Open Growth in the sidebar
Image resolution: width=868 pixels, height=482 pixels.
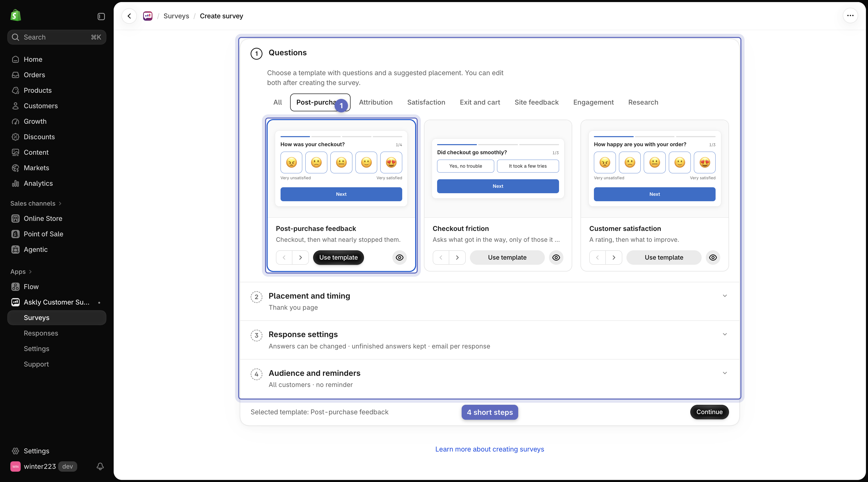click(x=57, y=121)
